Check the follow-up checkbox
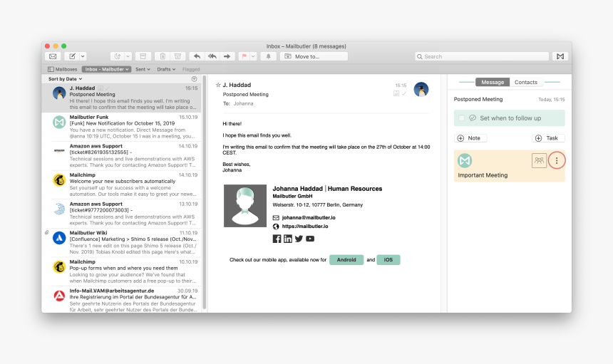The width and height of the screenshot is (613, 364). coord(461,118)
